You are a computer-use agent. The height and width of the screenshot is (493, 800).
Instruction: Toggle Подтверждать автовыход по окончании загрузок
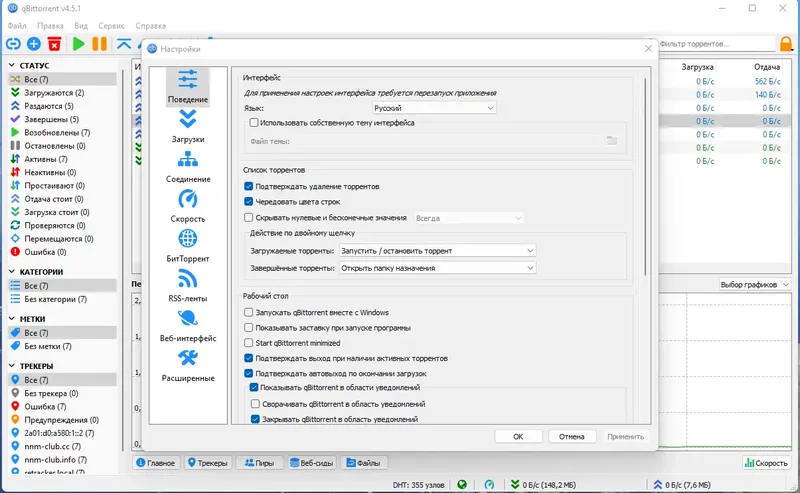[248, 374]
